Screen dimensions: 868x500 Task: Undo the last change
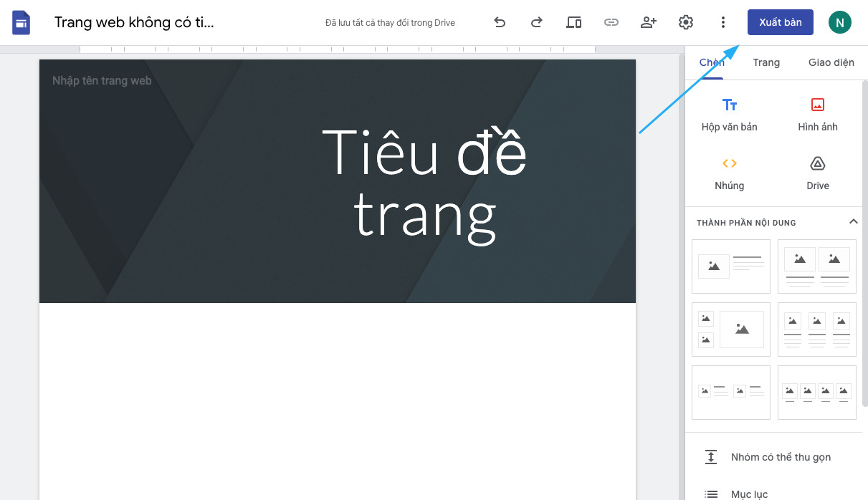[x=500, y=22]
